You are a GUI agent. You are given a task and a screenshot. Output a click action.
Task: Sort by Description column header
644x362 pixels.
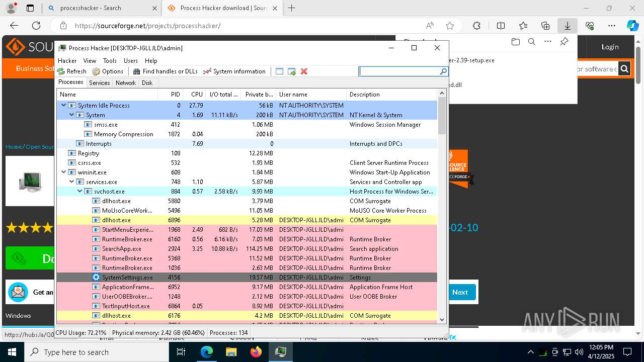pos(392,94)
